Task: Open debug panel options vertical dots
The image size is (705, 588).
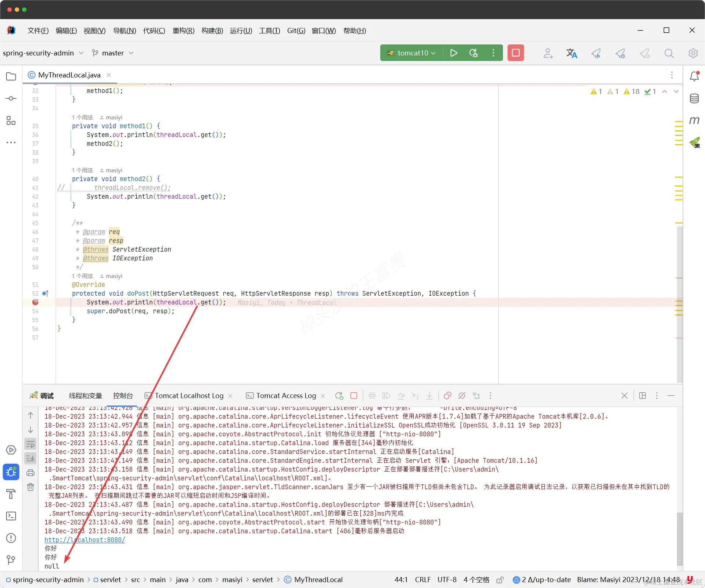Action: [657, 396]
